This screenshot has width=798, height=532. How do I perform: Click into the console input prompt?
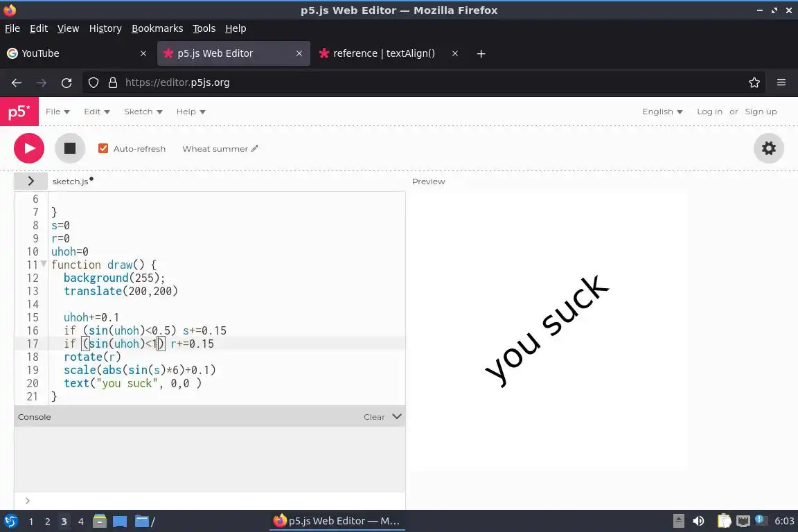(x=210, y=501)
